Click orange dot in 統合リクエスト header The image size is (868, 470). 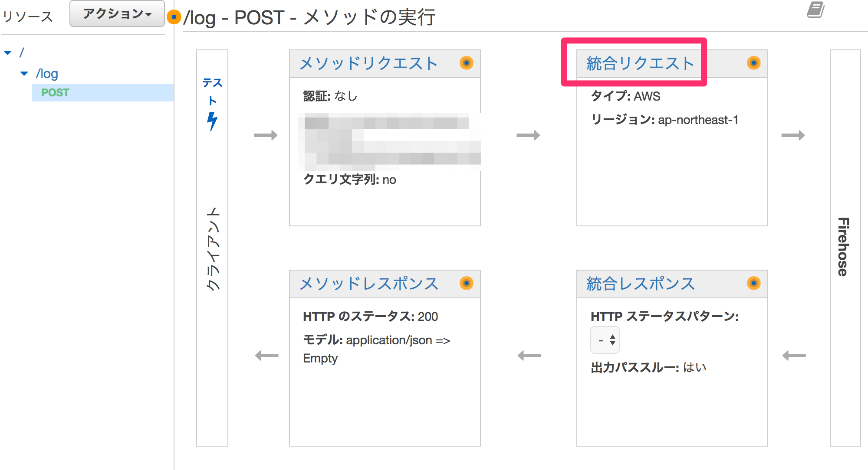pos(753,63)
